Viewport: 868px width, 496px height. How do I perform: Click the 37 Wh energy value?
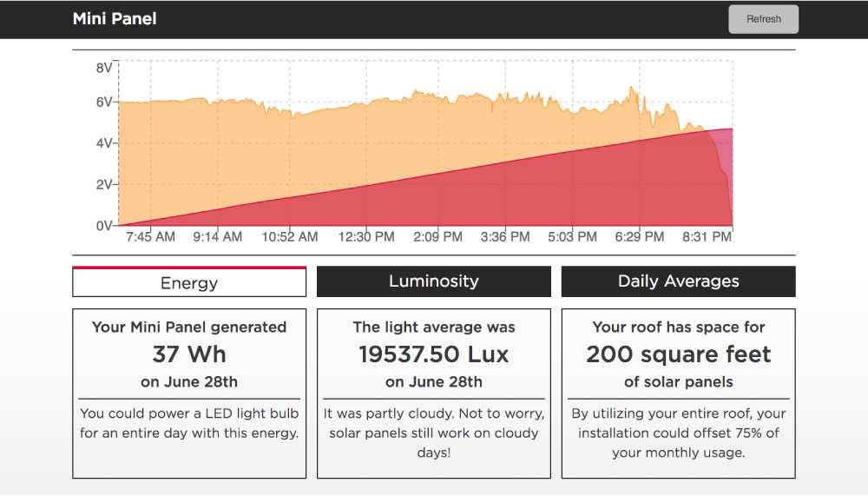tap(189, 354)
